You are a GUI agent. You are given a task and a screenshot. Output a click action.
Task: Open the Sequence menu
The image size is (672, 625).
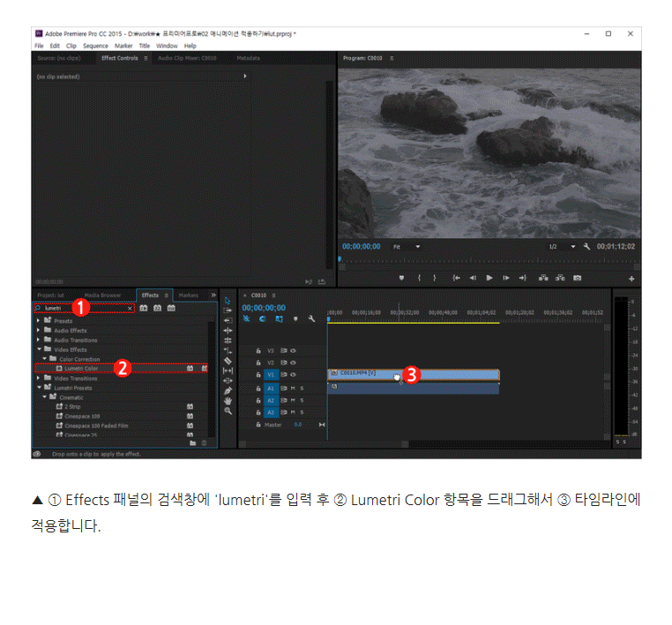95,46
